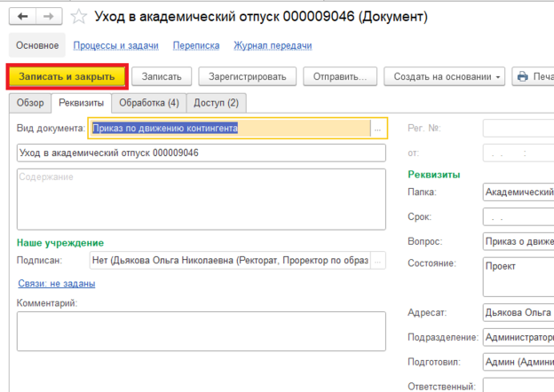This screenshot has height=392, width=554.
Task: Click the forward navigation arrow
Action: tap(50, 17)
